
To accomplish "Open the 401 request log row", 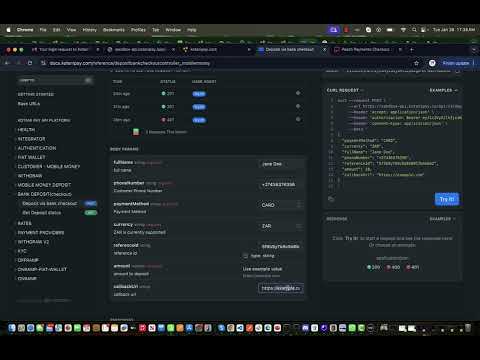I will click(x=207, y=120).
